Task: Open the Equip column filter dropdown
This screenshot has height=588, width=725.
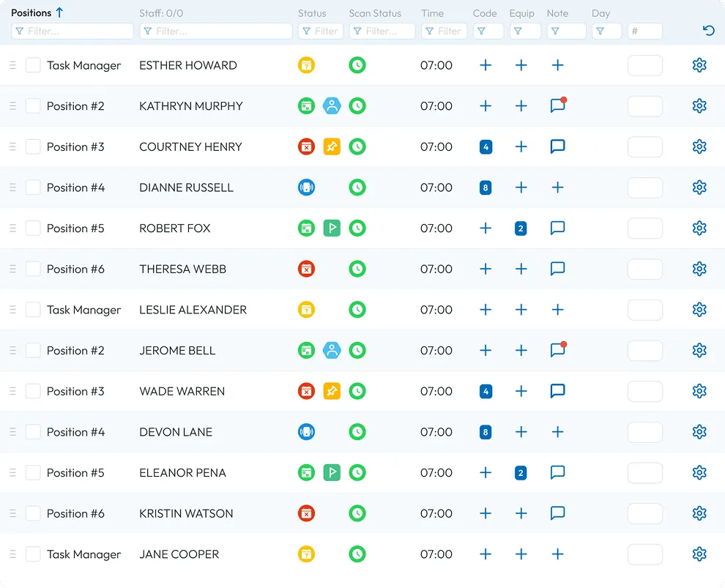Action: tap(524, 31)
